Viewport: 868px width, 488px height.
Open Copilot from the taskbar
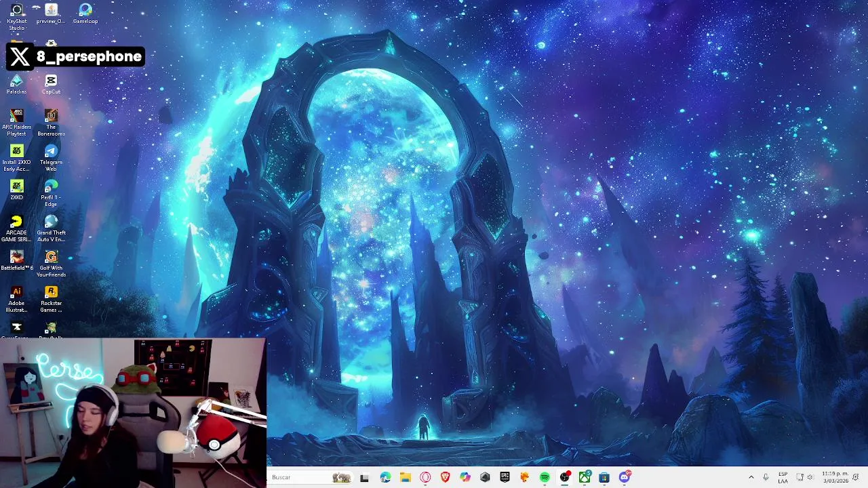click(x=465, y=477)
